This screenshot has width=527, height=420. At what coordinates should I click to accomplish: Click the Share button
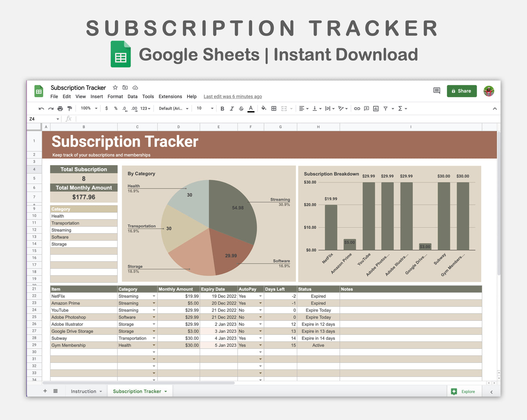coord(462,91)
